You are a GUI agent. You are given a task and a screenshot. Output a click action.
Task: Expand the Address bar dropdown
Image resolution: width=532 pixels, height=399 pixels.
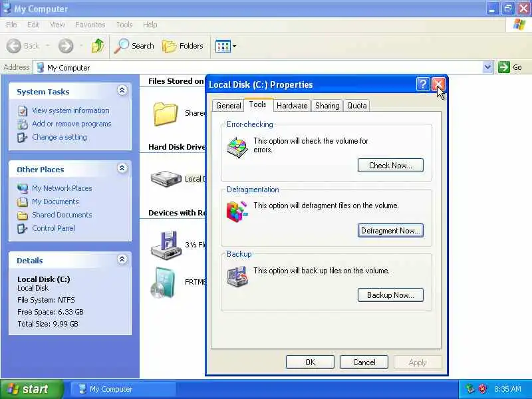tap(487, 67)
